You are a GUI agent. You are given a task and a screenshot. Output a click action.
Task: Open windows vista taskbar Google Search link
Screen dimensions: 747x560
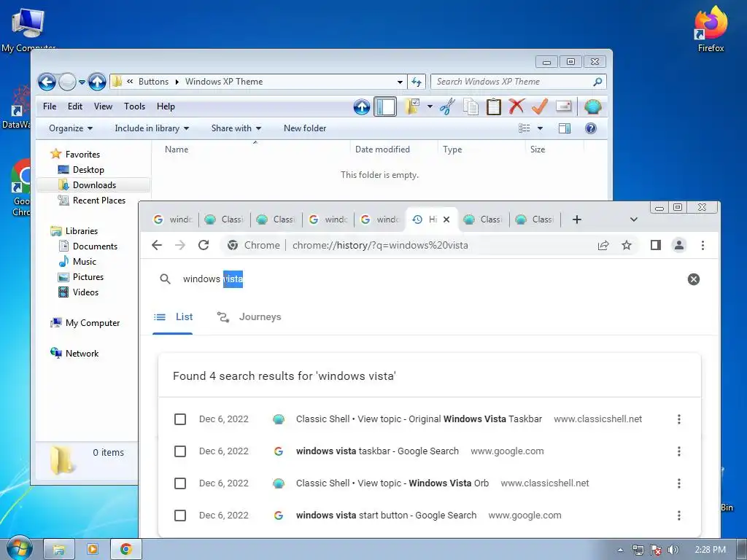click(377, 451)
